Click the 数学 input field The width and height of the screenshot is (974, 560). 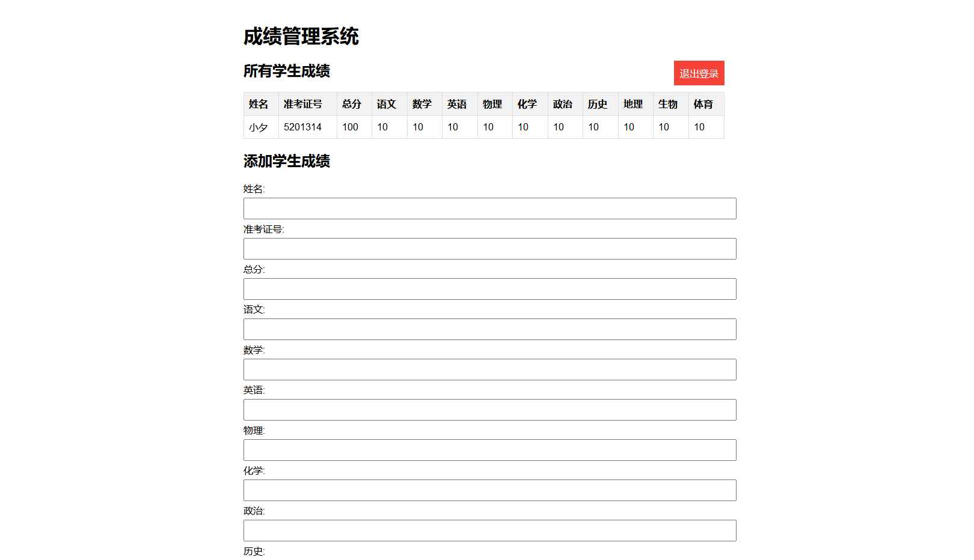489,370
